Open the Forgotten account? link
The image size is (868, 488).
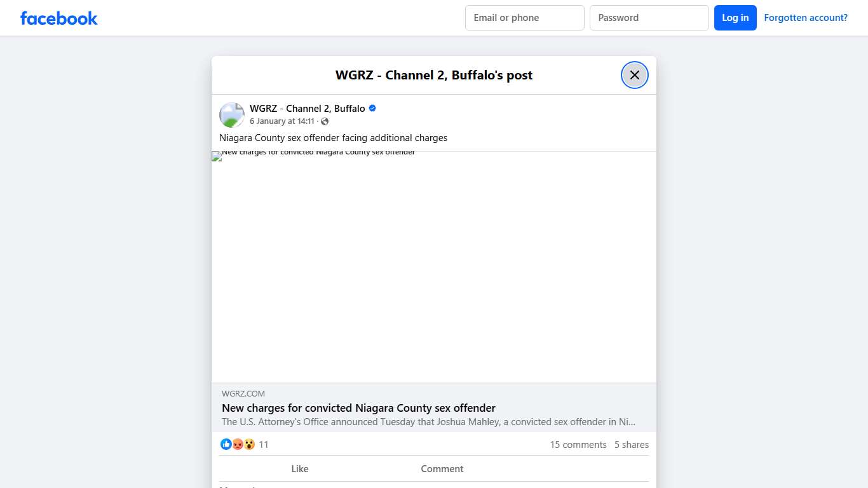point(806,18)
